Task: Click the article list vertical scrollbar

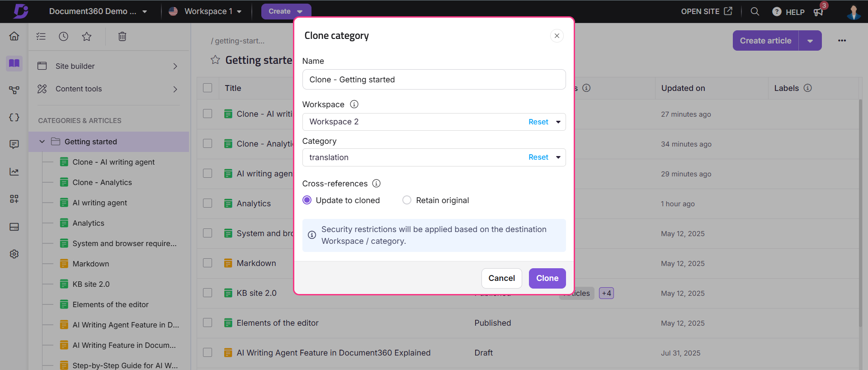Action: (x=860, y=213)
